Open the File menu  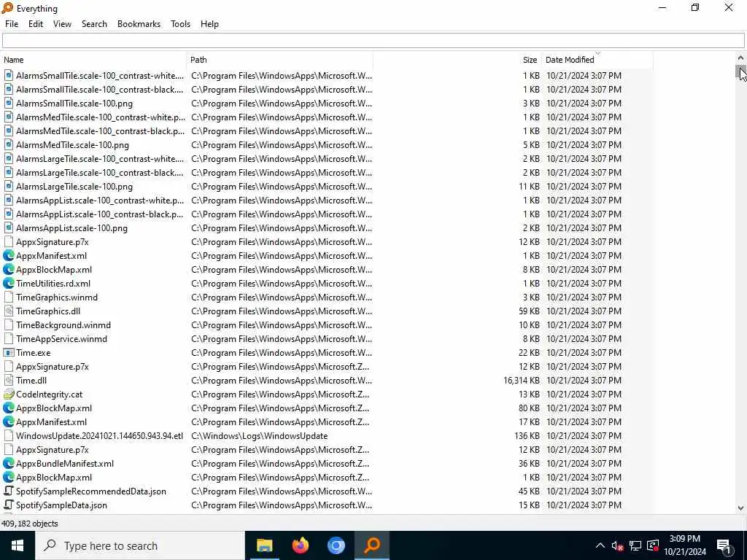(12, 24)
